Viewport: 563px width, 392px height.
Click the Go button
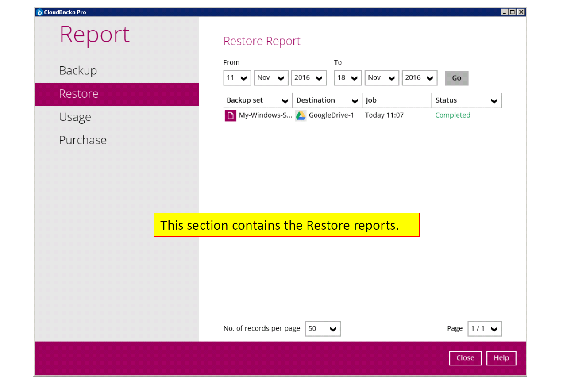[456, 78]
